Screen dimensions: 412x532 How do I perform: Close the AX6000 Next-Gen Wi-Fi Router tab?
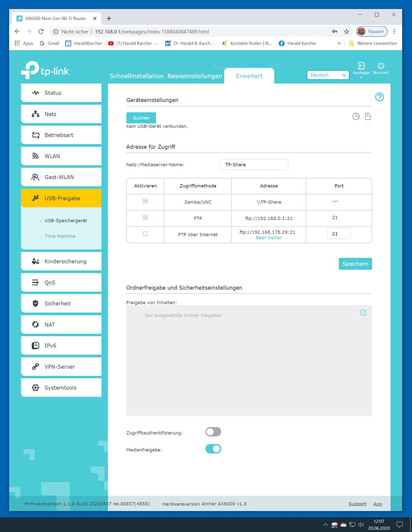[95, 18]
